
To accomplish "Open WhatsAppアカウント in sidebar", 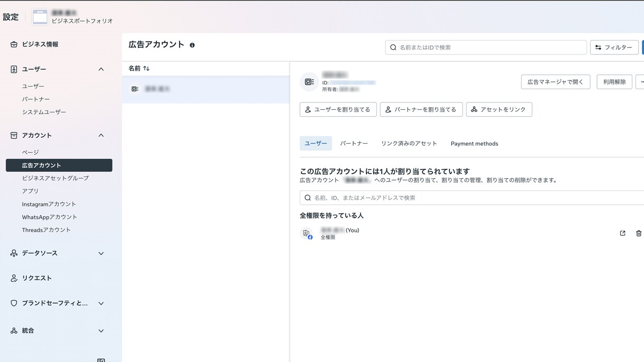I will (50, 217).
